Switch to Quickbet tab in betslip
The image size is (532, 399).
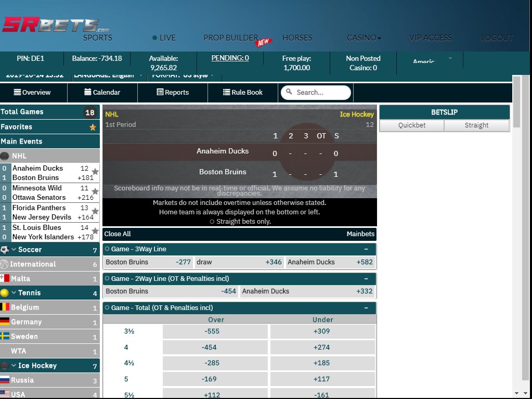412,125
